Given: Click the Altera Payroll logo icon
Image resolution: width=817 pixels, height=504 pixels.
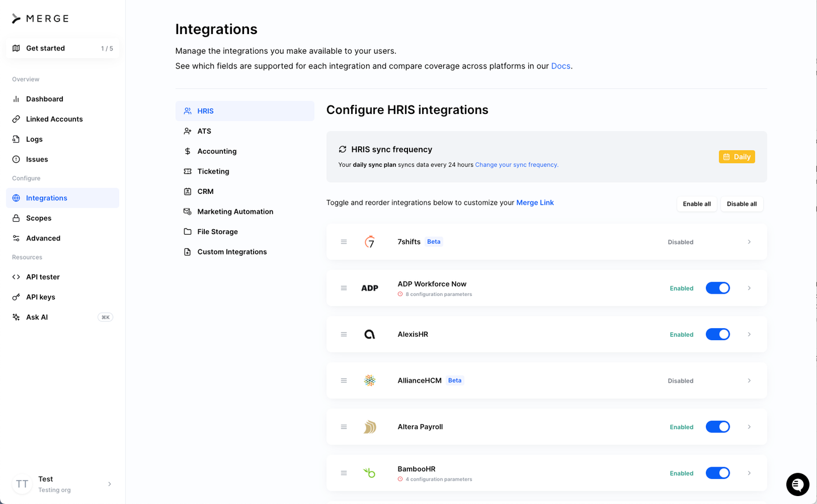Looking at the screenshot, I should coord(370,427).
